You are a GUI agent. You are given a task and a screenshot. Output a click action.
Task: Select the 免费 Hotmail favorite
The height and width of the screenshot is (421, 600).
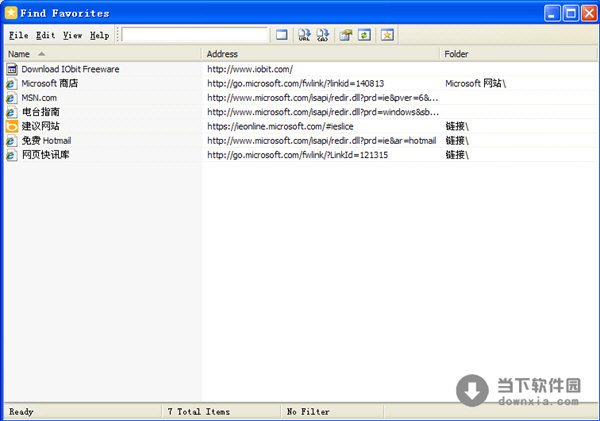click(x=46, y=141)
